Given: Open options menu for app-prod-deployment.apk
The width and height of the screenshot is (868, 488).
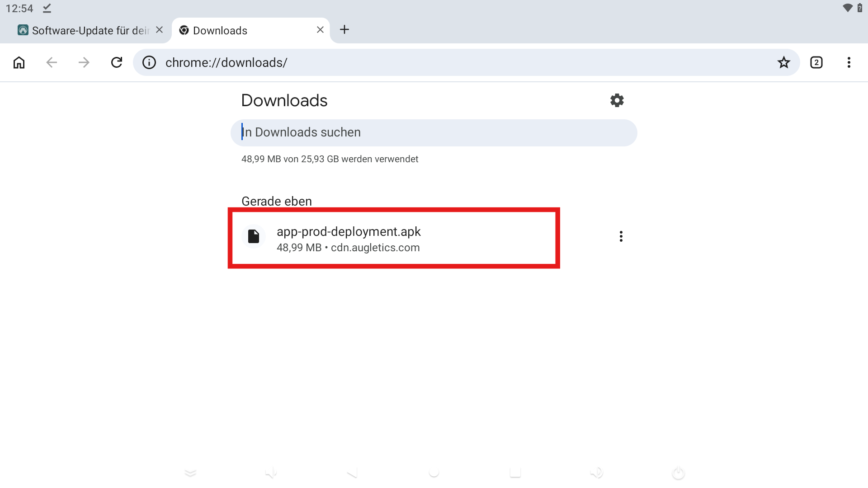Looking at the screenshot, I should coord(621,236).
